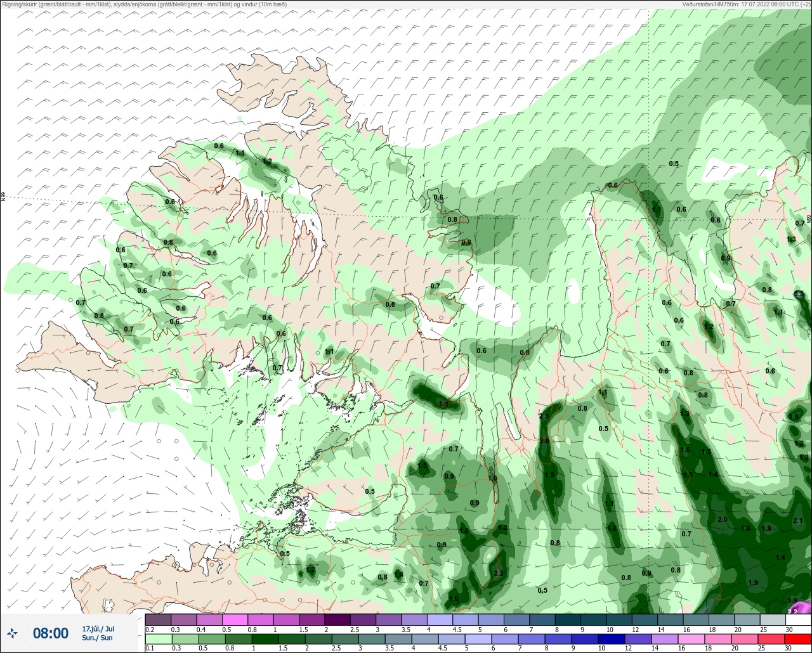The image size is (812, 653).
Task: Click the 08:00 forecast time display
Action: point(50,633)
